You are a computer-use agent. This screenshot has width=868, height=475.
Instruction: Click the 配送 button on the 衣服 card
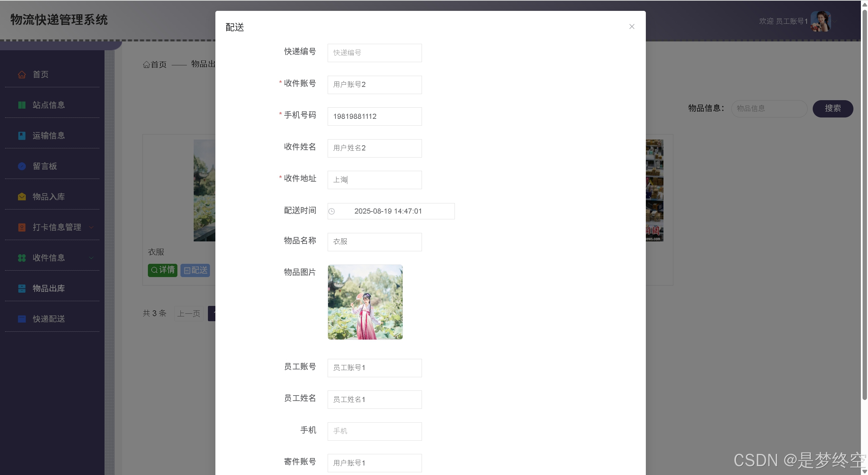click(195, 270)
